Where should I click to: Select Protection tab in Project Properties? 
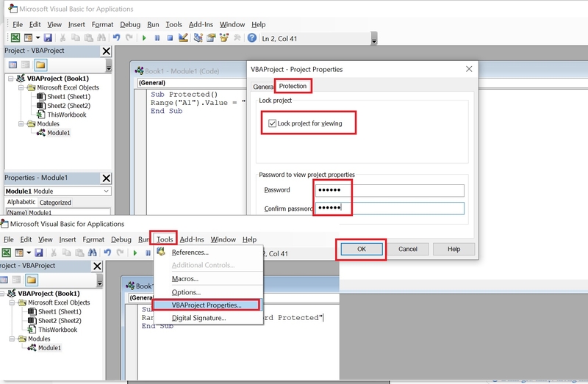click(x=293, y=86)
